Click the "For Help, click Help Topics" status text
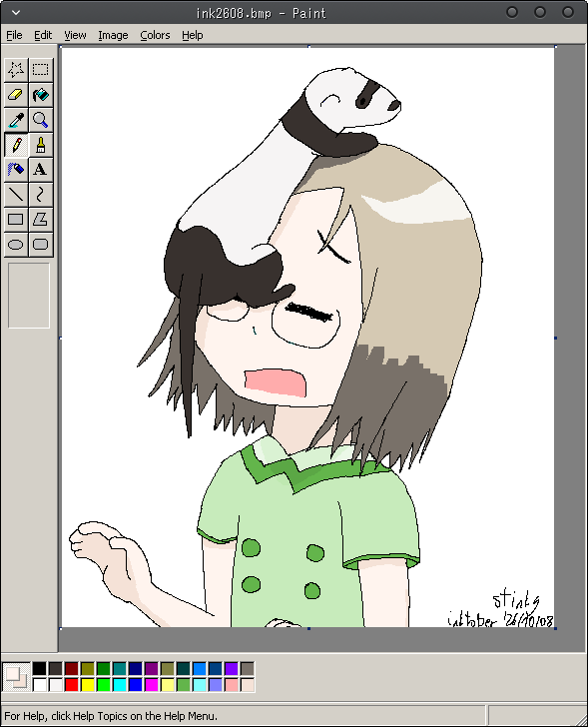 click(111, 716)
